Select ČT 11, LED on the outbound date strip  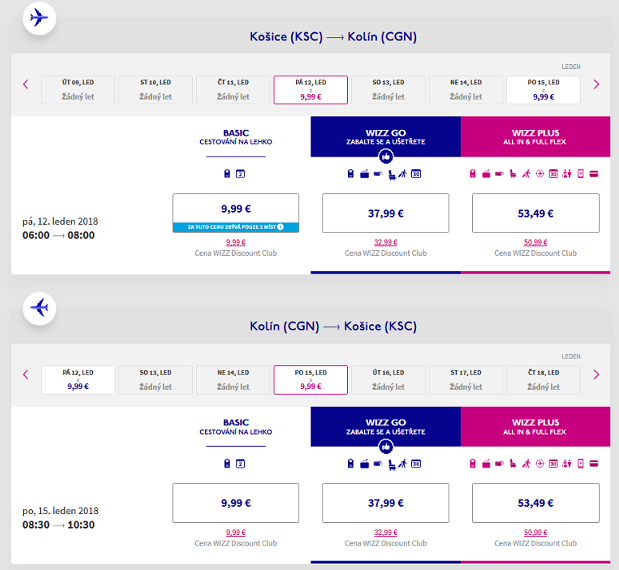pyautogui.click(x=233, y=90)
